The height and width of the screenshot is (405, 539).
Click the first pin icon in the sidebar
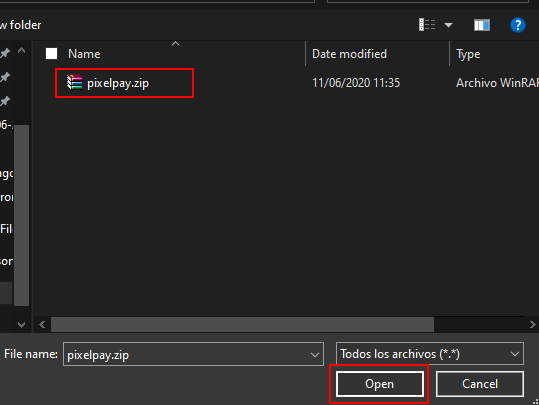(5, 53)
